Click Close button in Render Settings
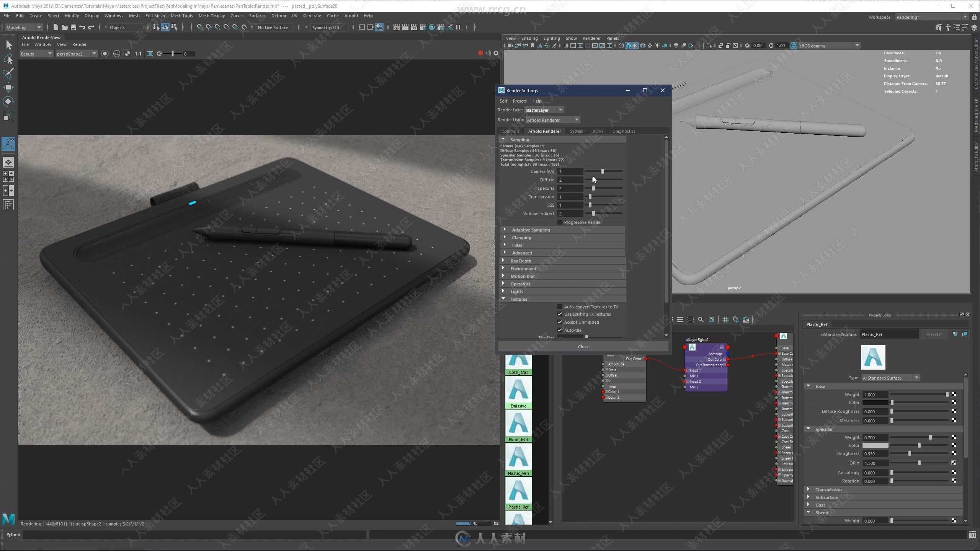The height and width of the screenshot is (551, 980). [x=583, y=347]
